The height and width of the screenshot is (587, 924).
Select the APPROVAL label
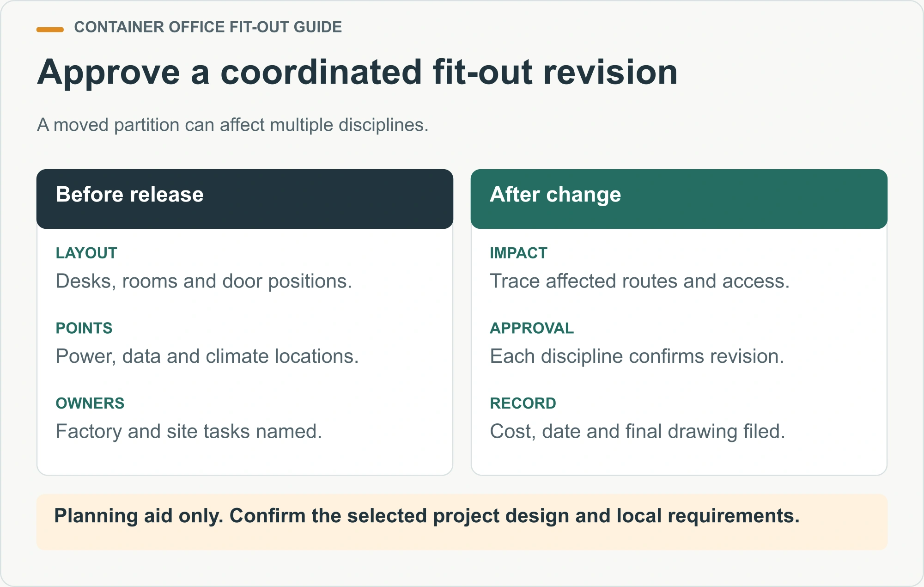[532, 328]
